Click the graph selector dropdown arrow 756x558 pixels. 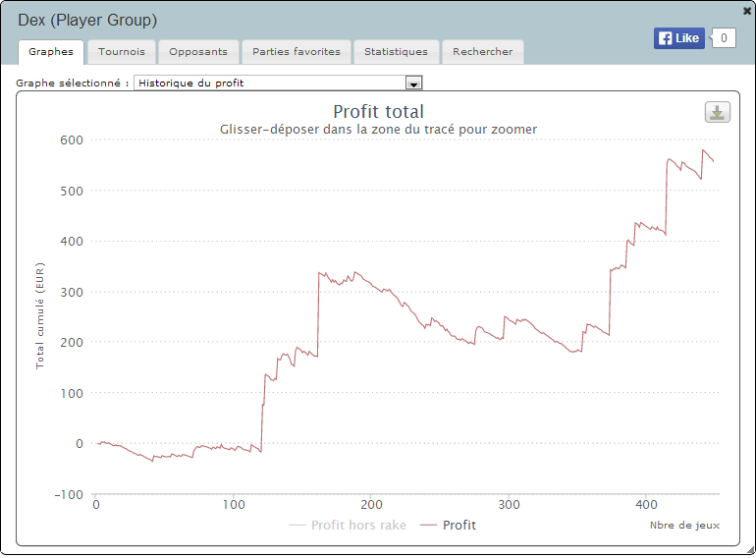pyautogui.click(x=413, y=83)
